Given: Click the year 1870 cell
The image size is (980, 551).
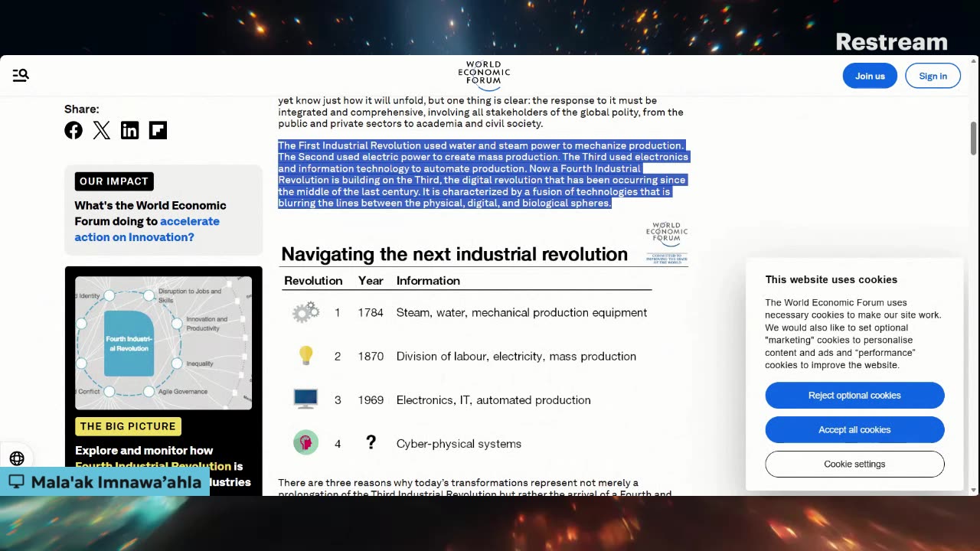Looking at the screenshot, I should [371, 356].
